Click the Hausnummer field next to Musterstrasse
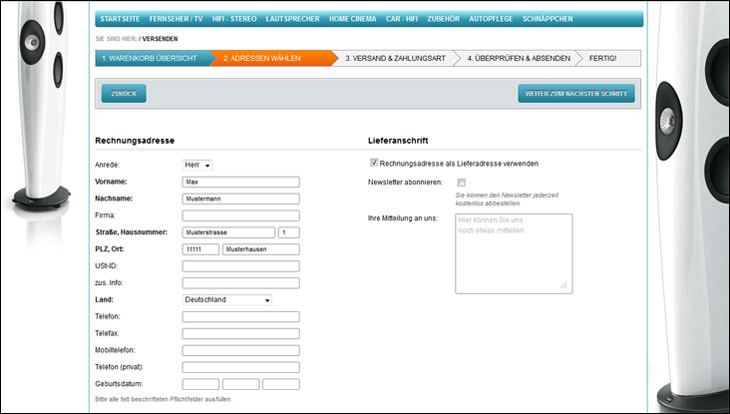The width and height of the screenshot is (730, 414). [x=288, y=232]
